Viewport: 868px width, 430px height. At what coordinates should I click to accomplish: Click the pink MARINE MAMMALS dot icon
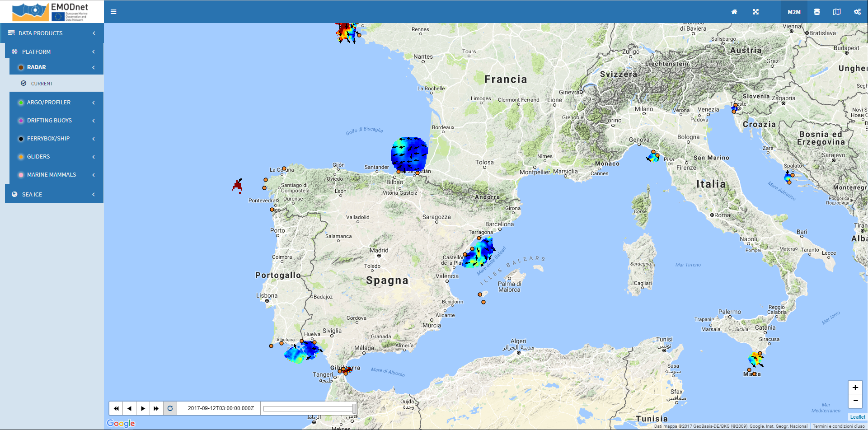(21, 175)
